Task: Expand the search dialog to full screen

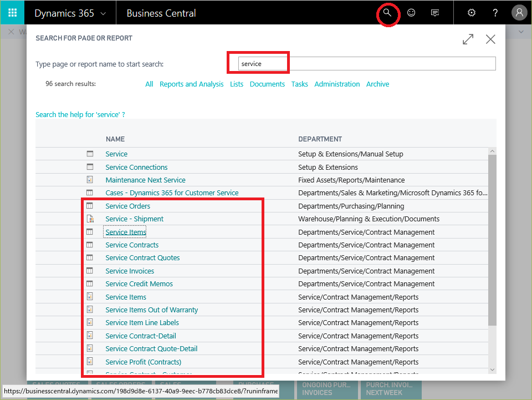Action: [x=468, y=39]
